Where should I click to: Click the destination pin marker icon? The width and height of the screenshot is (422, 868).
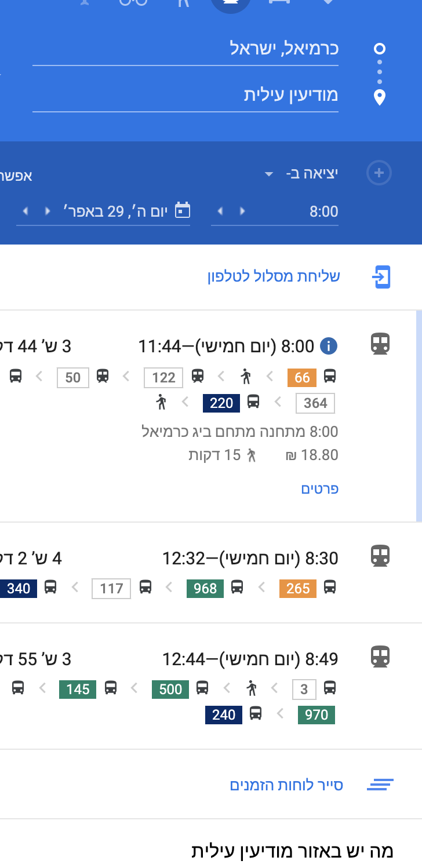(380, 97)
